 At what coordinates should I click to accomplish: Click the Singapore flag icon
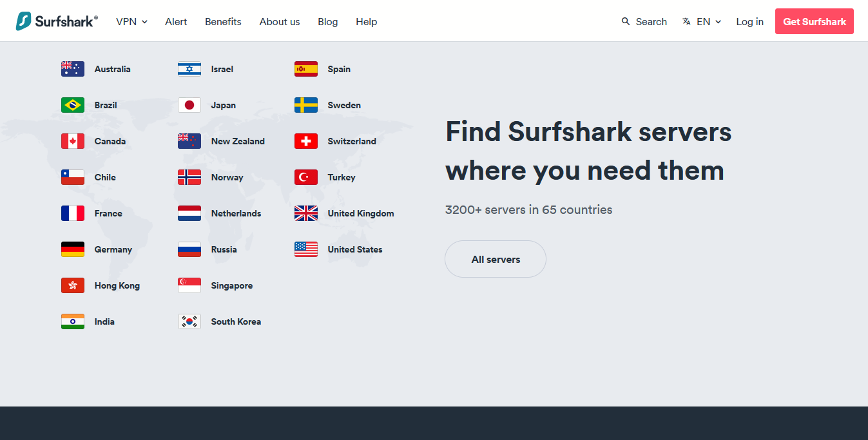coord(189,285)
